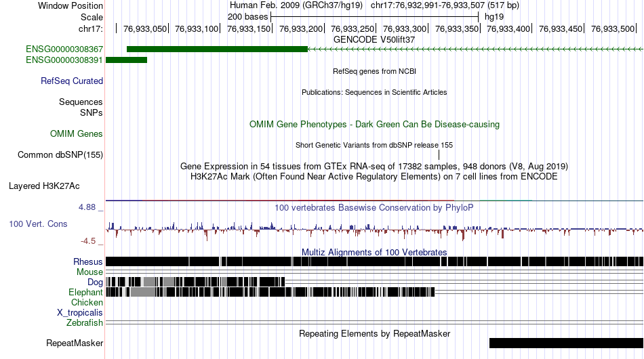The width and height of the screenshot is (644, 359).
Task: Click the 200 bases scale bar
Action: tap(375, 17)
